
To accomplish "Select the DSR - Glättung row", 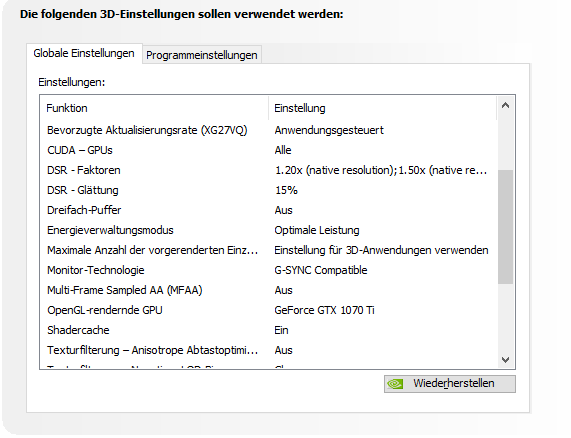I will click(x=268, y=190).
